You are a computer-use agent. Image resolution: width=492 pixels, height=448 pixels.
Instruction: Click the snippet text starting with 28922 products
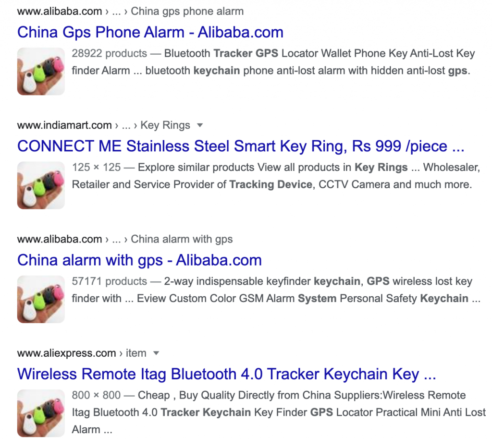click(273, 62)
